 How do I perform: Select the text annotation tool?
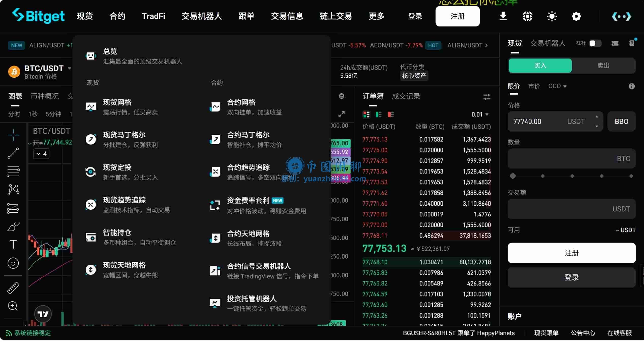click(13, 245)
